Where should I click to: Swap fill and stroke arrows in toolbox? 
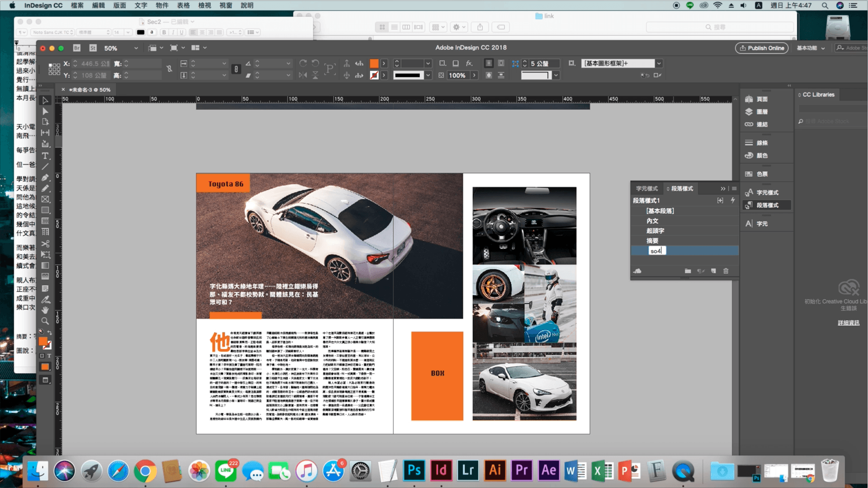tap(49, 332)
